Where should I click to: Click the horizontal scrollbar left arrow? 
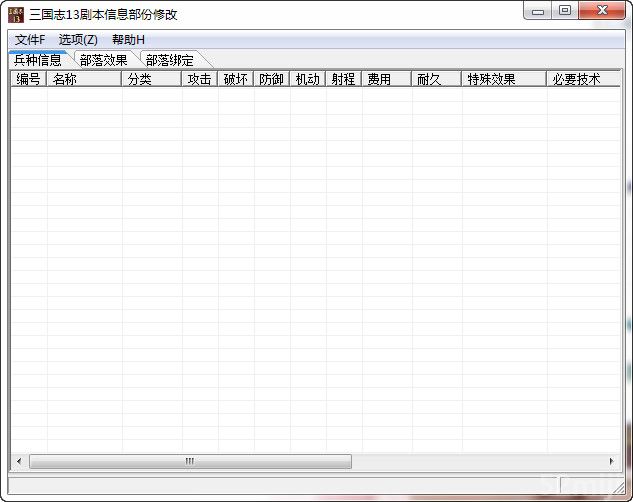pos(18,462)
